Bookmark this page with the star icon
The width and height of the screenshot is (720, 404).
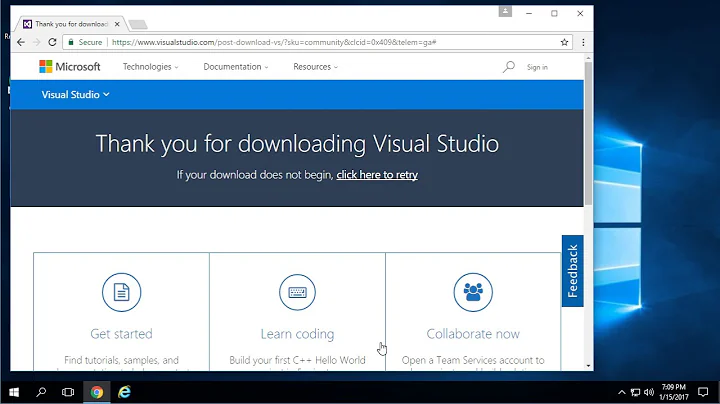tap(564, 42)
